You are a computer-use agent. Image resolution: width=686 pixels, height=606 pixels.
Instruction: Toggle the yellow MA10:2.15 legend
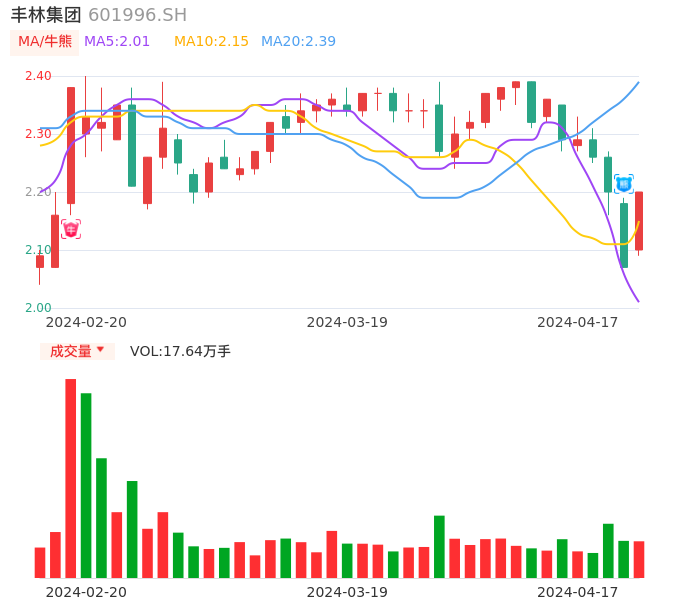(x=211, y=42)
